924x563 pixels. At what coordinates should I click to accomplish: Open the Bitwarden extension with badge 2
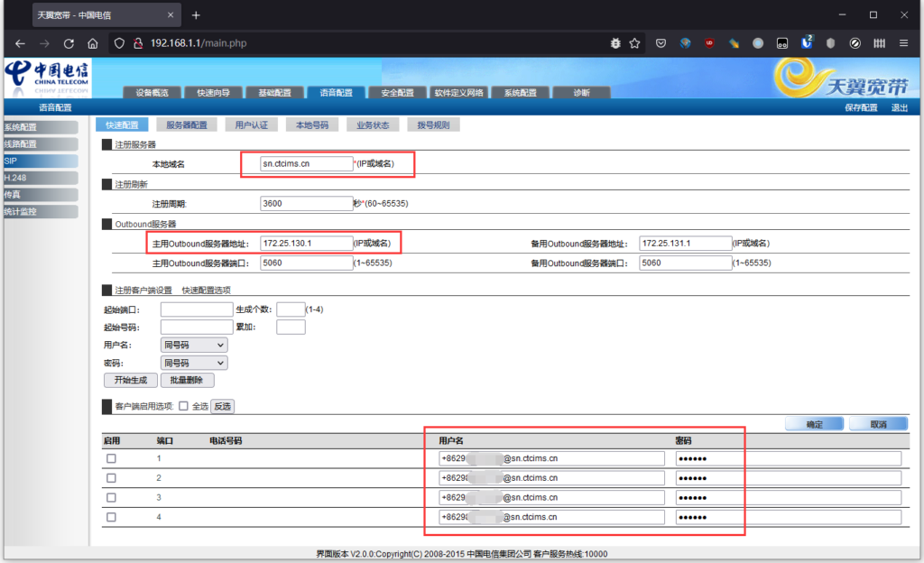(x=807, y=42)
